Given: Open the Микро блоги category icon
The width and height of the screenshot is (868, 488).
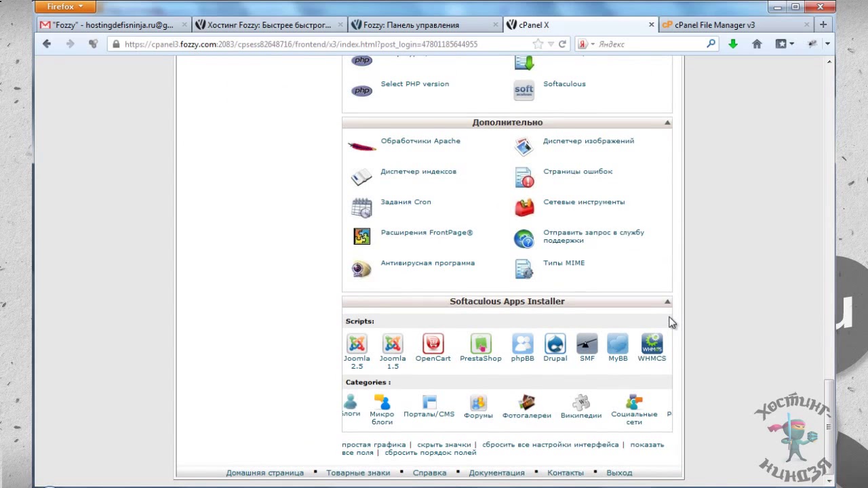Looking at the screenshot, I should coord(382,403).
